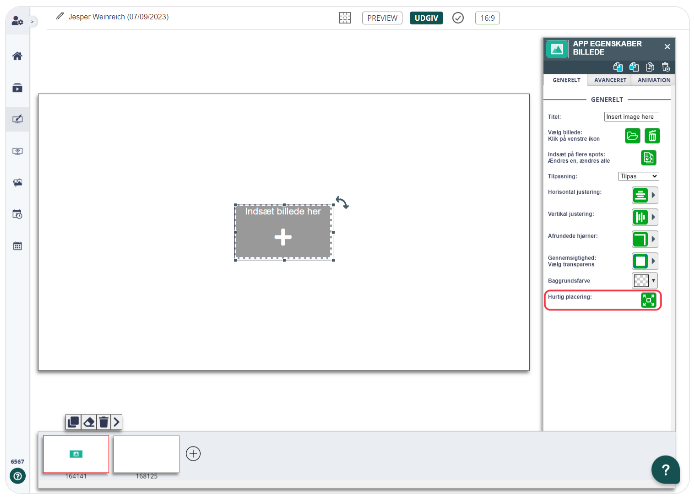Select slide thumbnail 164141
Image resolution: width=694 pixels, height=500 pixels.
76,454
